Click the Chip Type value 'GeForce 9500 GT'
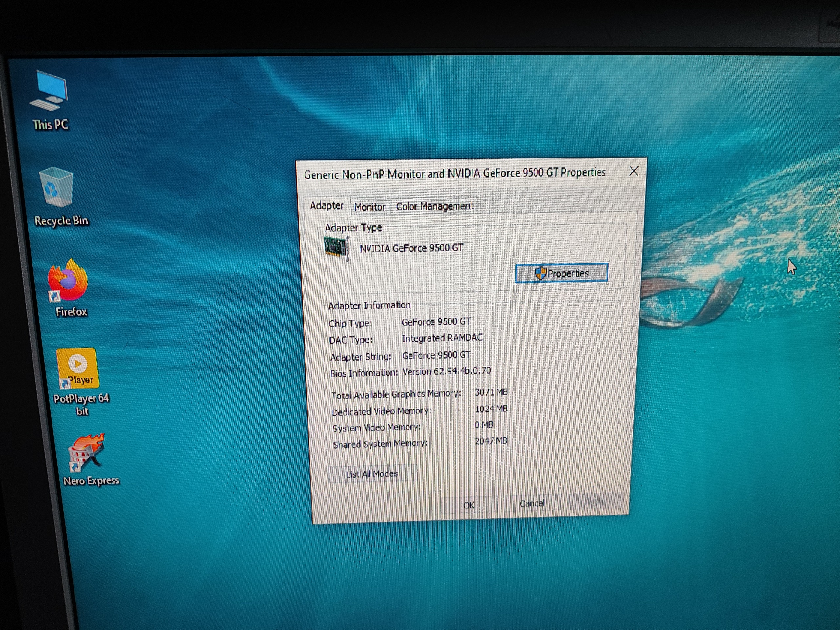 point(436,322)
